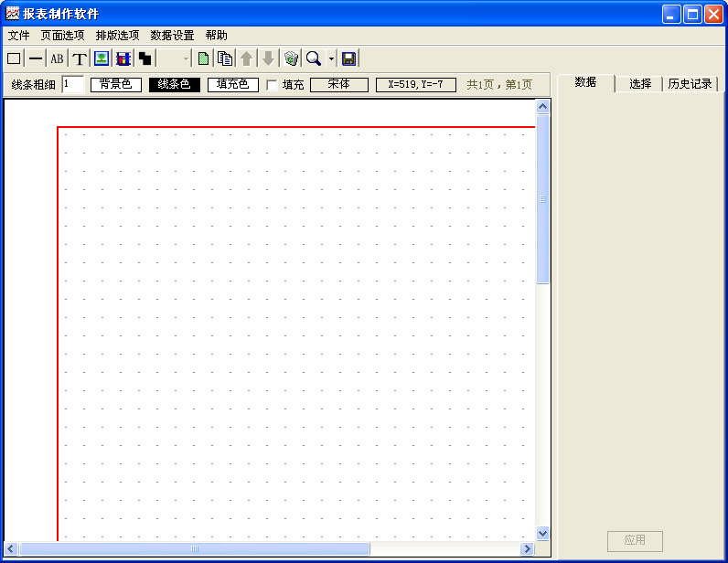Switch to the 历史记录 tab
The image size is (728, 563).
coord(690,84)
